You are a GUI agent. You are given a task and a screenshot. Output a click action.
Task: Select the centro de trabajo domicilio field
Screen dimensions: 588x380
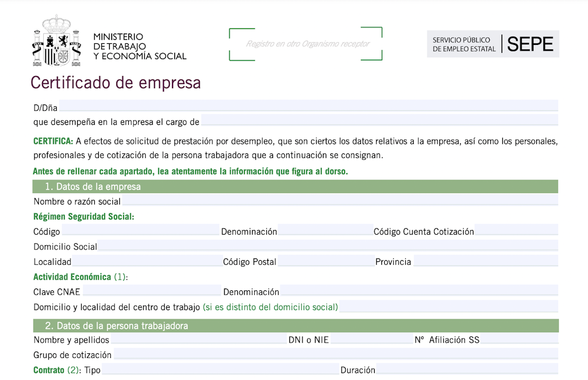pos(449,306)
